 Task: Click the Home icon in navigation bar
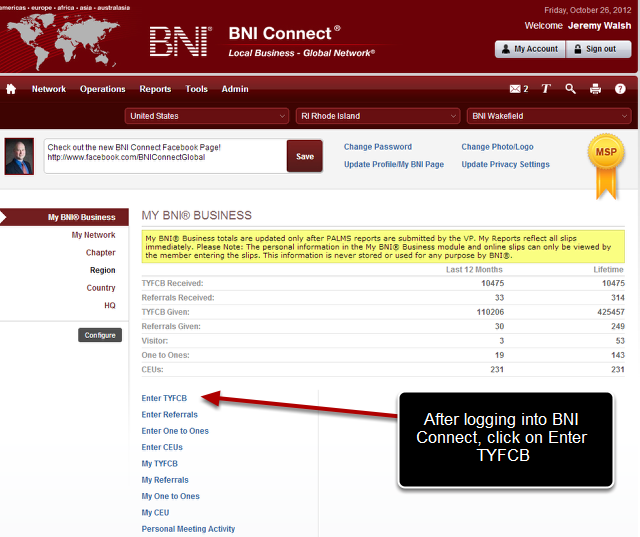[11, 89]
